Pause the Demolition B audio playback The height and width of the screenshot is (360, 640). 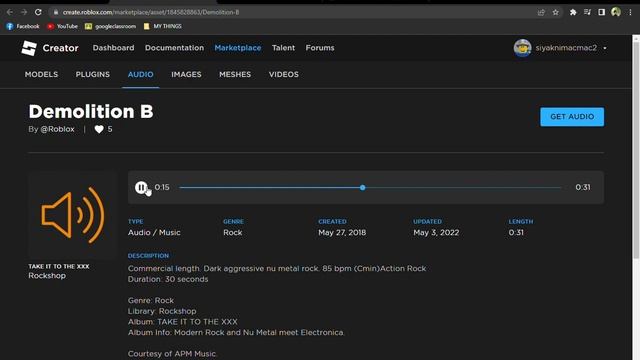tap(141, 187)
